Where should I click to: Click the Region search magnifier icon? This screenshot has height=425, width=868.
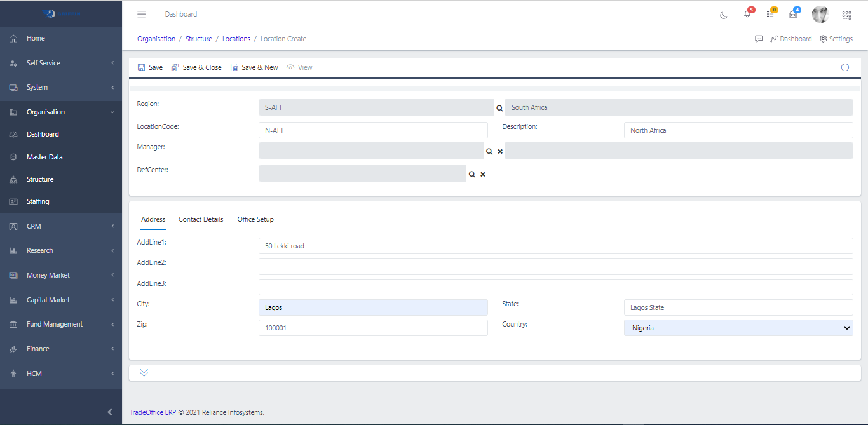(499, 108)
